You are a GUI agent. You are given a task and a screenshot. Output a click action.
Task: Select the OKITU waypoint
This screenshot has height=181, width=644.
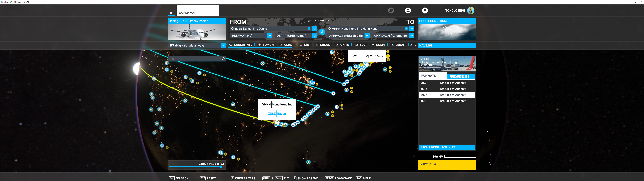(x=343, y=45)
